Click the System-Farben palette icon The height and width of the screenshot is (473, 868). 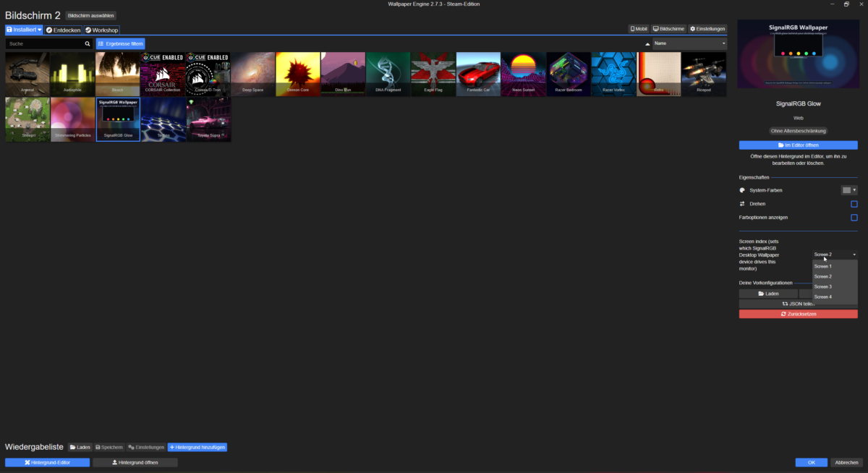(742, 190)
